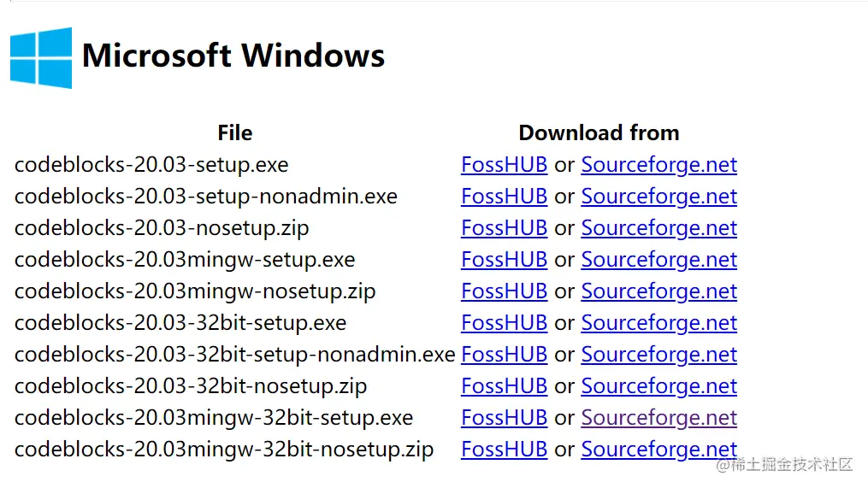This screenshot has height=488, width=868.
Task: Open FossHUB link for codeblocks-20.03-32bit-nosetup.zip
Action: point(505,385)
